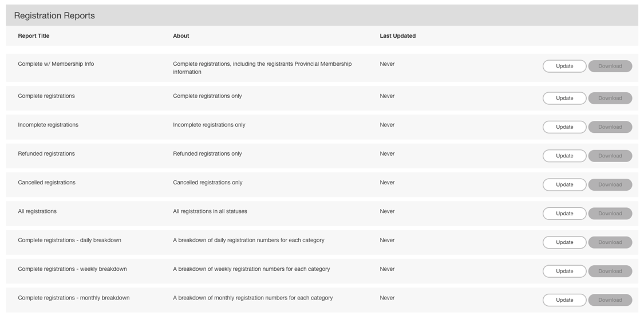644x315 pixels.
Task: Click Download for Refunded registrations
Action: click(x=610, y=156)
